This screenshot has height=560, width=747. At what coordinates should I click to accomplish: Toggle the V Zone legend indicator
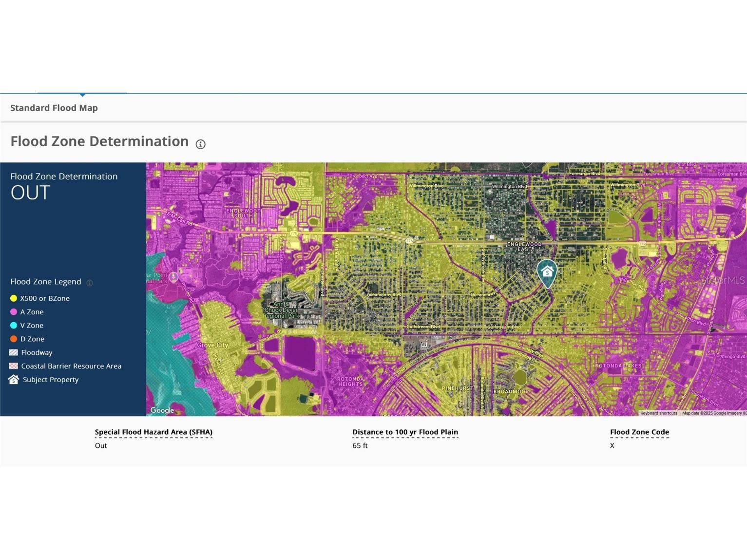coord(14,325)
